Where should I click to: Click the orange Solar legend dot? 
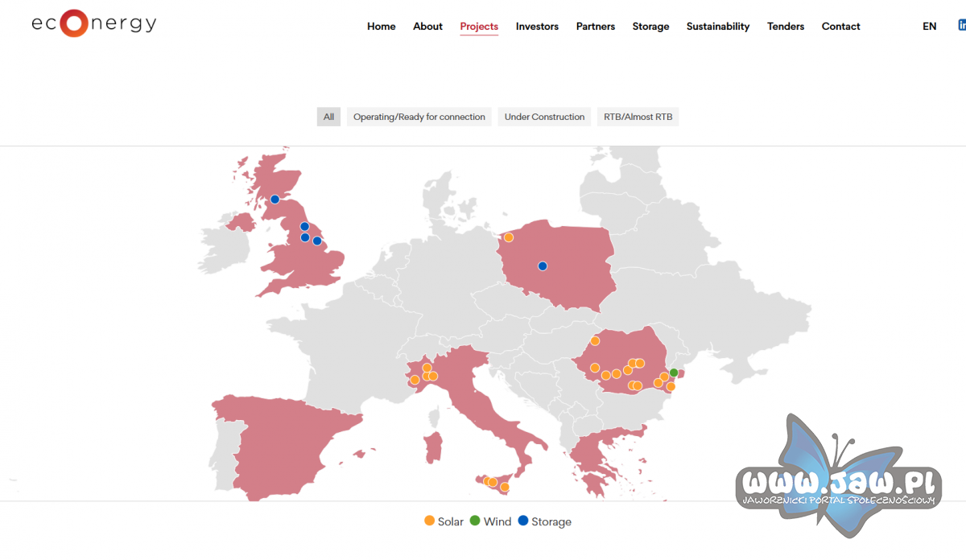tap(429, 521)
